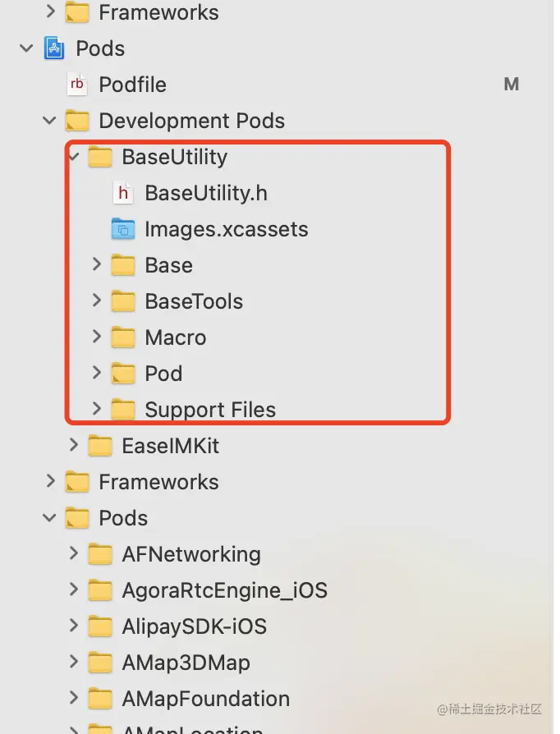Click the Images.xcassets asset catalog icon

(123, 229)
